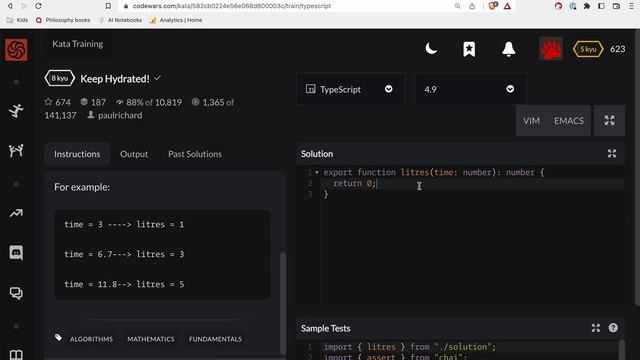Viewport: 640px width, 360px height.
Task: Click the instructions panel scrollbar
Action: (x=283, y=304)
